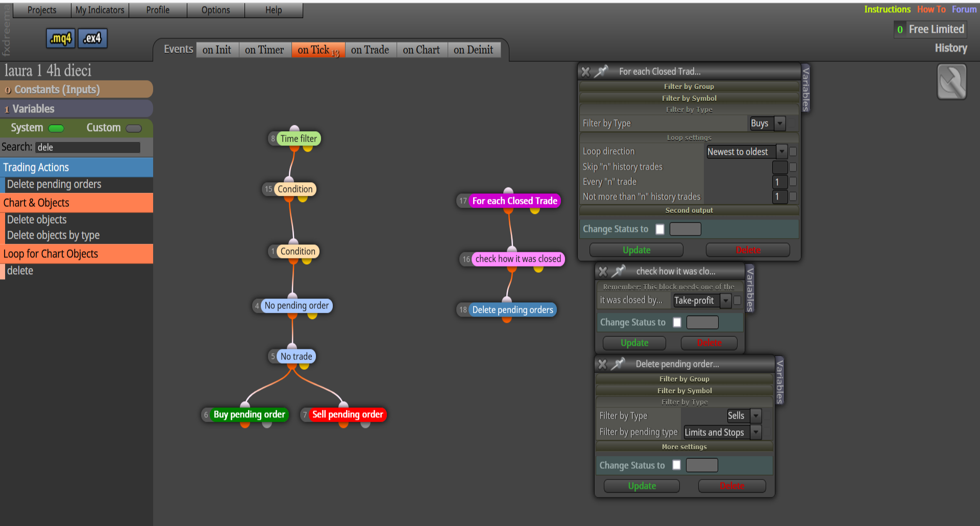Toggle the System blocks switch
Viewport: 980px width, 526px height.
click(56, 128)
